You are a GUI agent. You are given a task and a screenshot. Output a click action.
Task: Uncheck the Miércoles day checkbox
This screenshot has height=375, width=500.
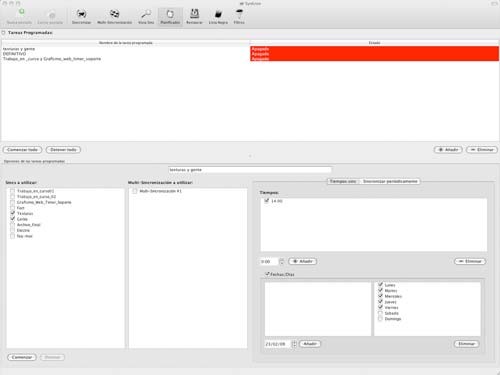(380, 296)
